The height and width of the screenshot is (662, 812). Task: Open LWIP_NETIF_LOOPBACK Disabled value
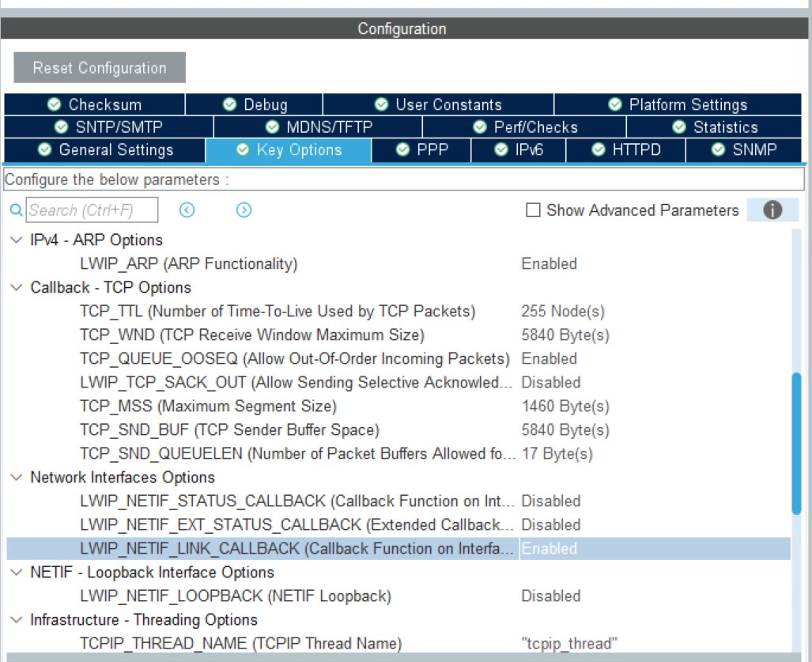click(x=550, y=596)
